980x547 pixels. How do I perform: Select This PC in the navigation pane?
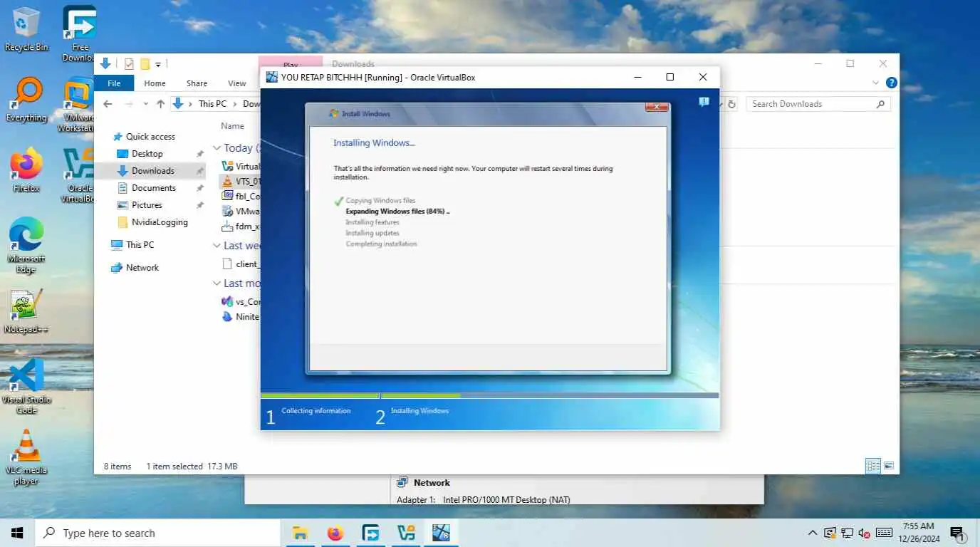pos(140,245)
